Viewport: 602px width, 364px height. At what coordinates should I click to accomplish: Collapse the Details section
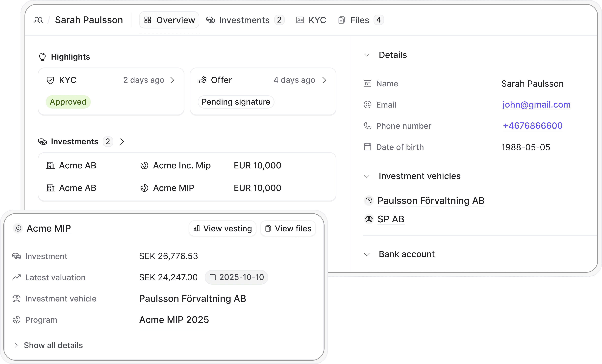[x=367, y=55]
